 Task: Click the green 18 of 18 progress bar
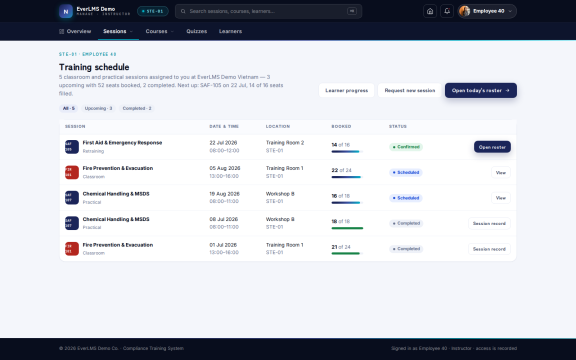coord(347,228)
